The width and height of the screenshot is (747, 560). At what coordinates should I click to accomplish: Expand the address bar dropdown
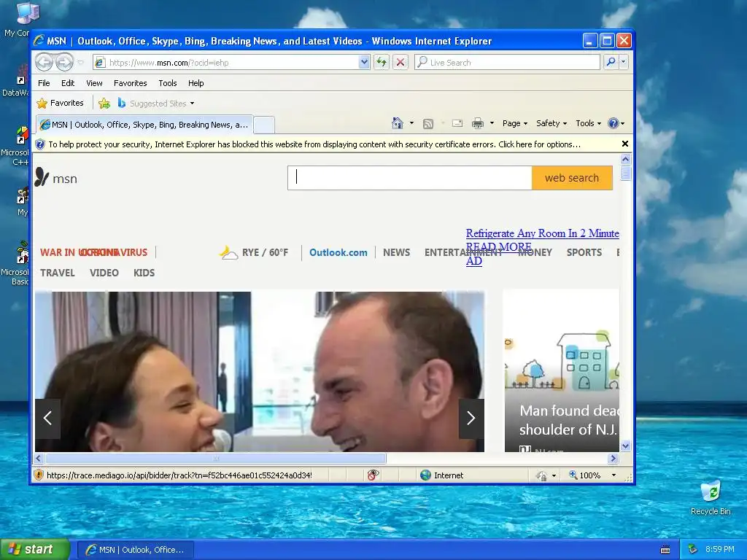tap(364, 62)
